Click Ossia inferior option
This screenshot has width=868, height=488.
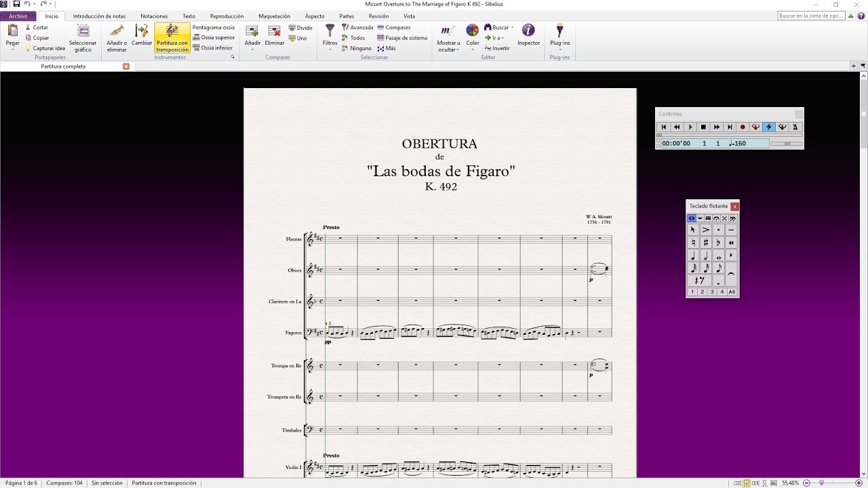(213, 48)
